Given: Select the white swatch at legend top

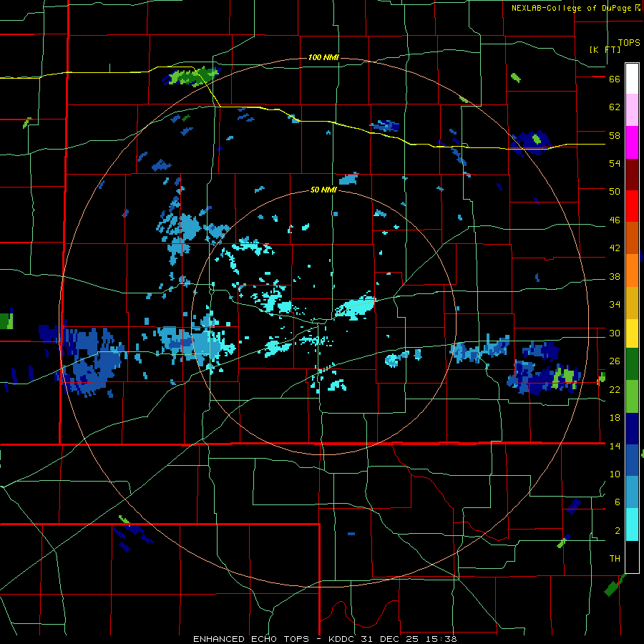Looking at the screenshot, I should click(x=632, y=79).
